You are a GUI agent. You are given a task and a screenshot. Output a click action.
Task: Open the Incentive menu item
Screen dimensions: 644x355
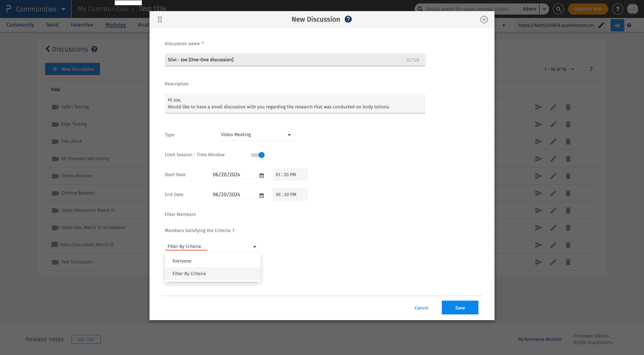(x=82, y=25)
